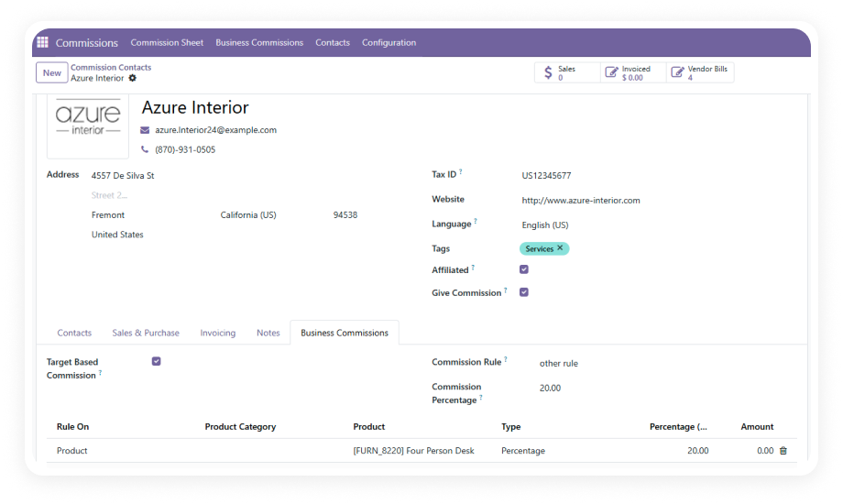Screen dimensions: 843x504
Task: Open the Commission Sheet menu
Action: pyautogui.click(x=167, y=42)
